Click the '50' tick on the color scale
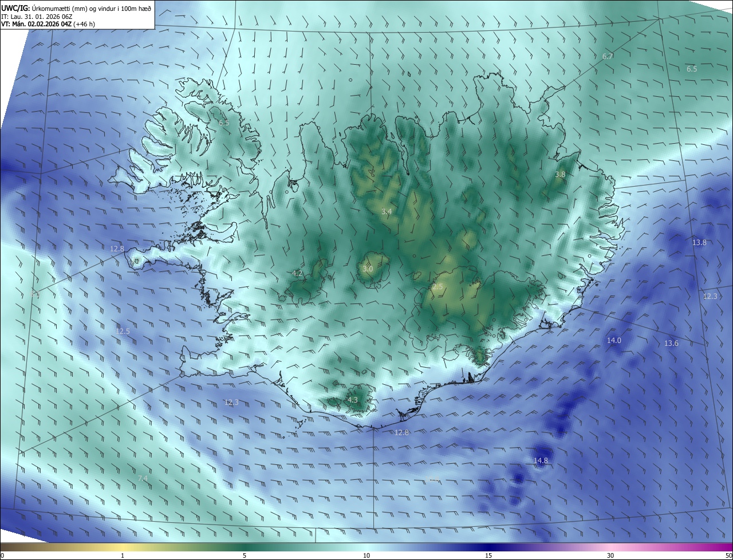This screenshot has width=733, height=560. click(728, 555)
